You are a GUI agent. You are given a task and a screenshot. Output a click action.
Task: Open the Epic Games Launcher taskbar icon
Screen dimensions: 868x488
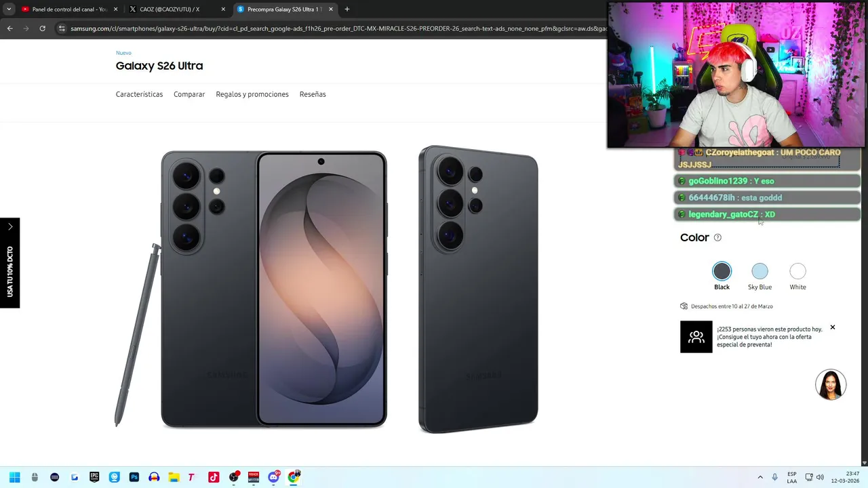tap(94, 477)
